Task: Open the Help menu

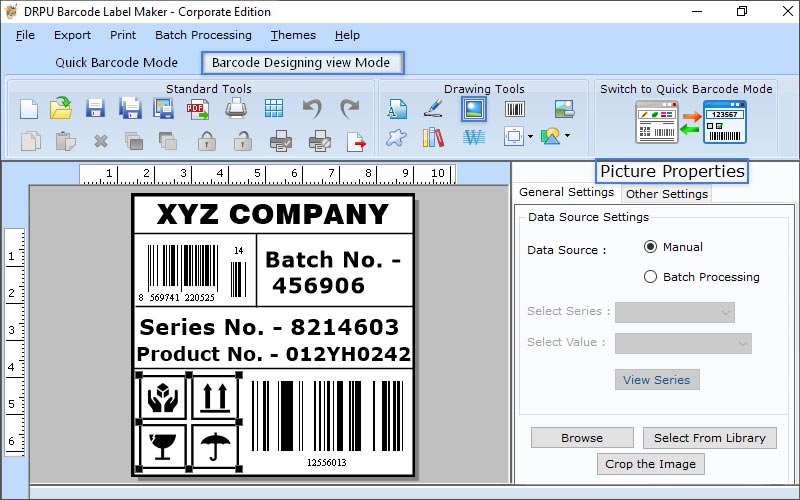Action: click(x=347, y=35)
